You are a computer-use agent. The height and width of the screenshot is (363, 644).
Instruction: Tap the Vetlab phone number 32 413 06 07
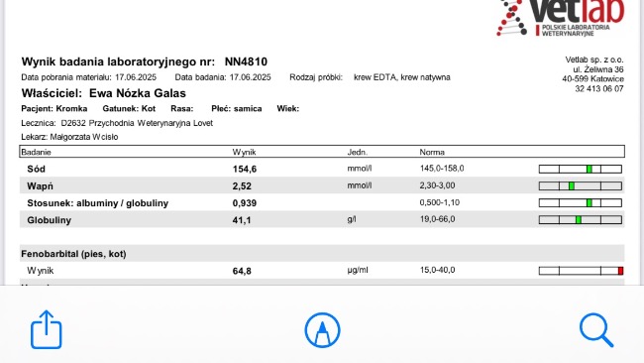coord(598,89)
